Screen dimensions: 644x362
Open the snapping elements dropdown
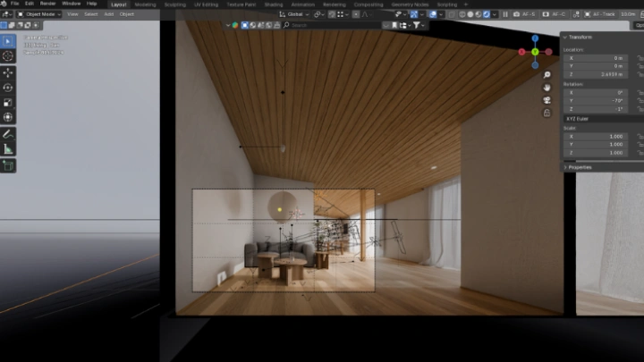pyautogui.click(x=342, y=14)
